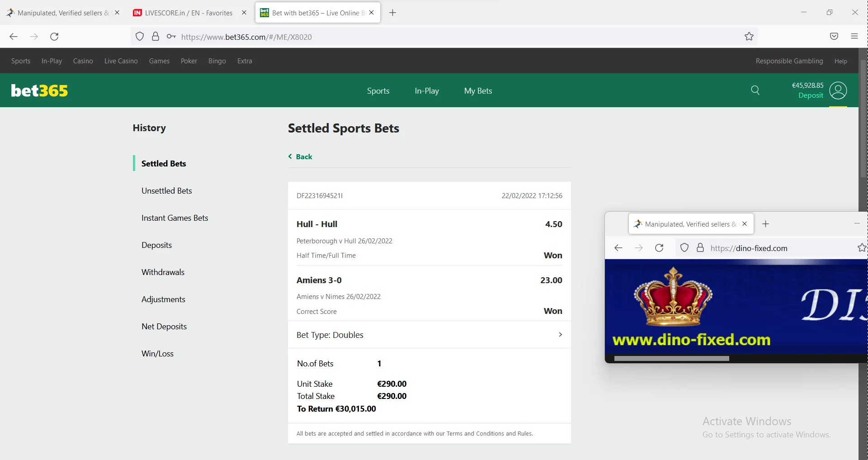The width and height of the screenshot is (868, 460).
Task: Select Settled Bets in History sidebar
Action: [164, 164]
